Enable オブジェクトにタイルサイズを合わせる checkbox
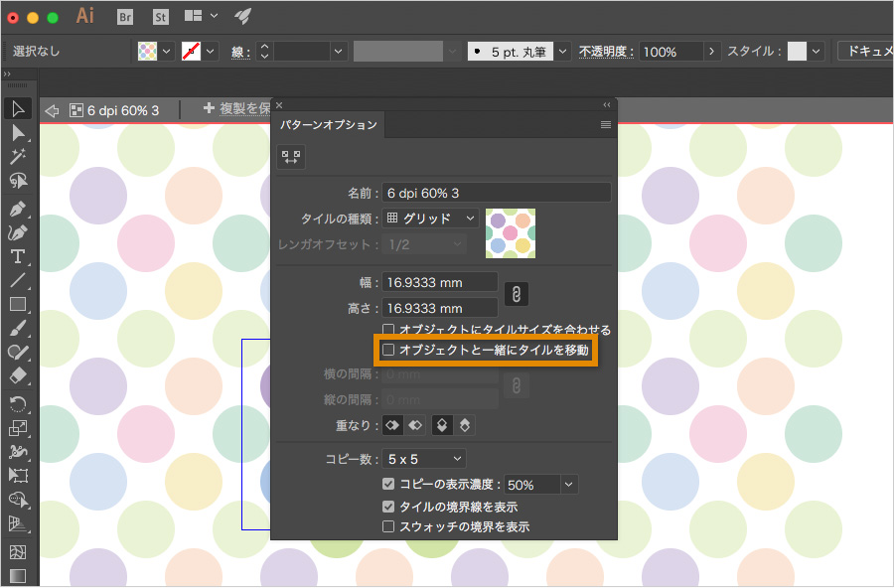The image size is (894, 588). click(x=388, y=329)
